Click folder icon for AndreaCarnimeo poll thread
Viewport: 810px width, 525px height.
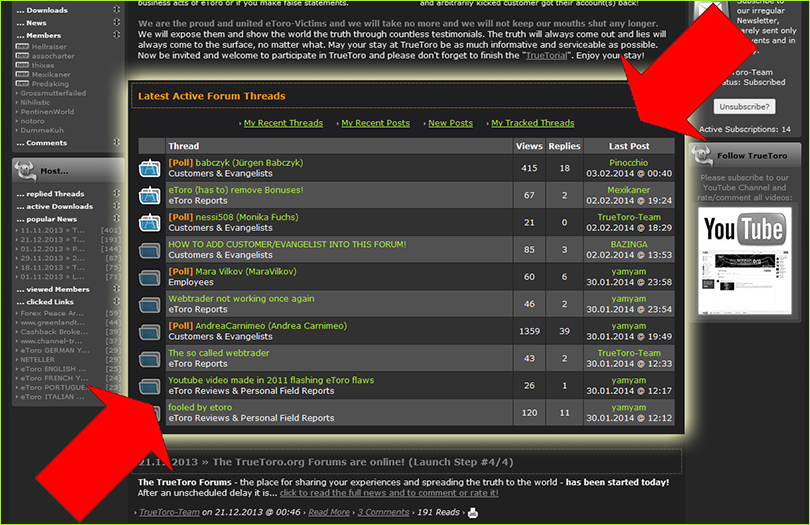(150, 332)
